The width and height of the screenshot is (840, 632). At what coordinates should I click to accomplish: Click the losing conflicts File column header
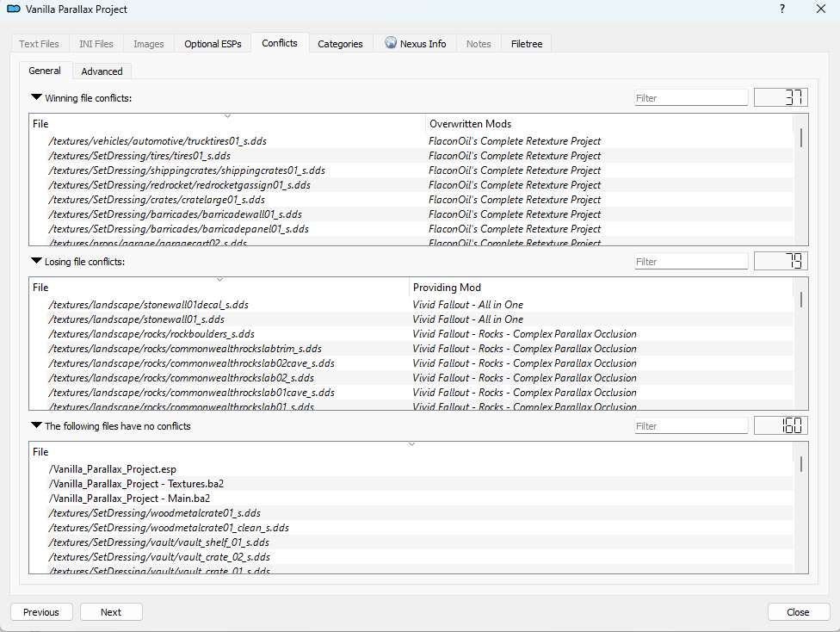click(219, 288)
